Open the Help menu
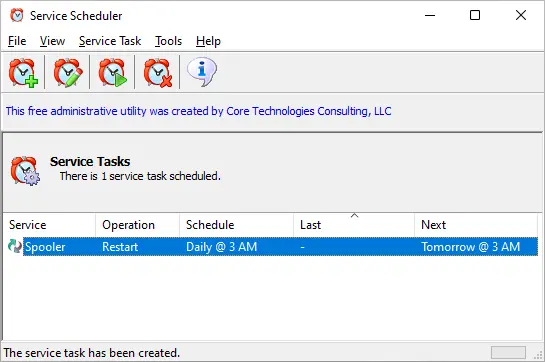The image size is (545, 362). tap(208, 41)
